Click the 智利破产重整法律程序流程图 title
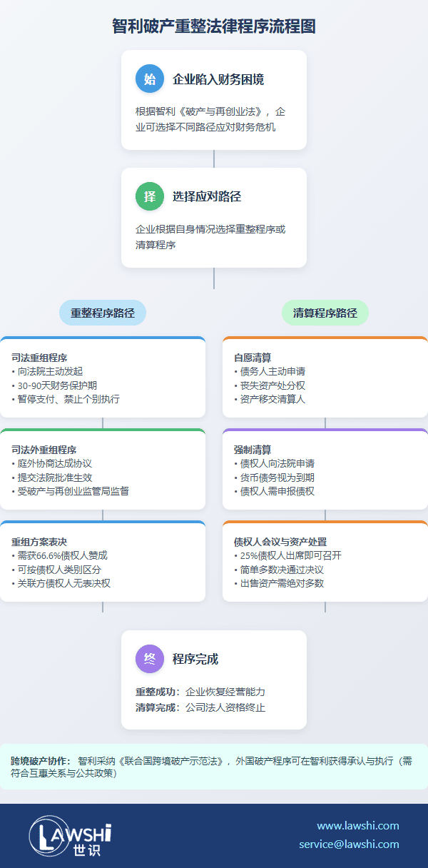This screenshot has width=428, height=868. click(x=214, y=26)
